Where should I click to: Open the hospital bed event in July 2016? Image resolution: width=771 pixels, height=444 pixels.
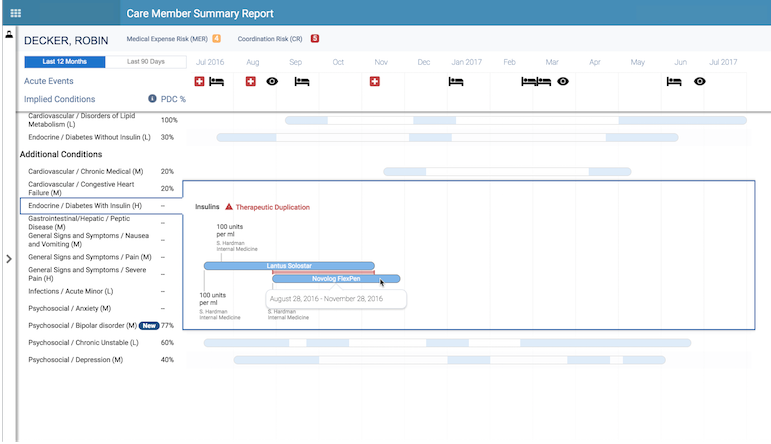tap(216, 81)
